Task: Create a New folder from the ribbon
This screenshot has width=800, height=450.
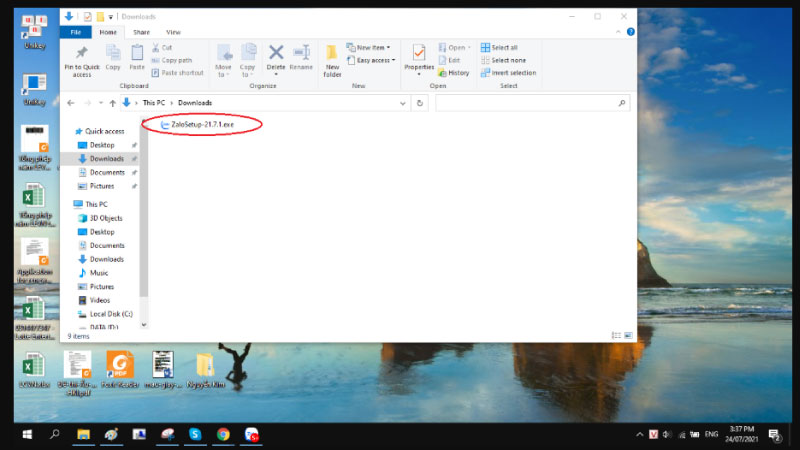Action: [x=332, y=58]
